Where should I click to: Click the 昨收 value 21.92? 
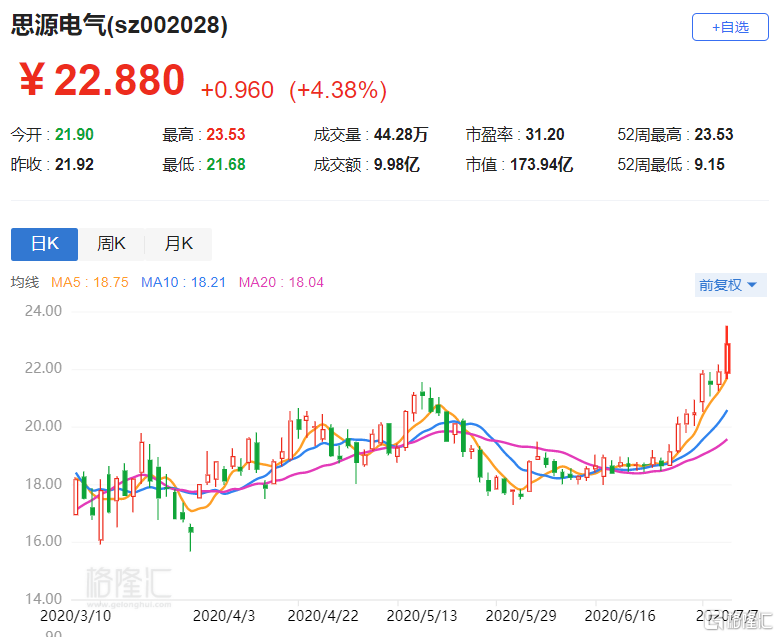(74, 164)
